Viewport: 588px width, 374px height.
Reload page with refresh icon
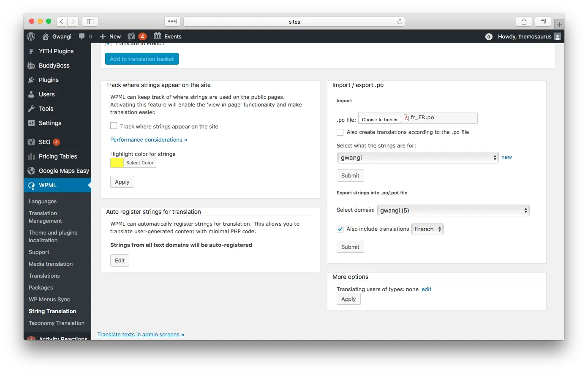pyautogui.click(x=400, y=22)
